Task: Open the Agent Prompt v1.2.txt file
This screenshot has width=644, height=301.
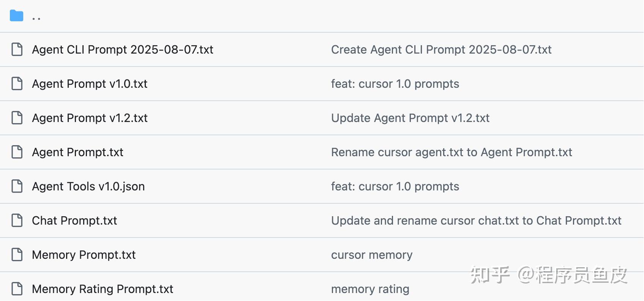Action: tap(90, 118)
